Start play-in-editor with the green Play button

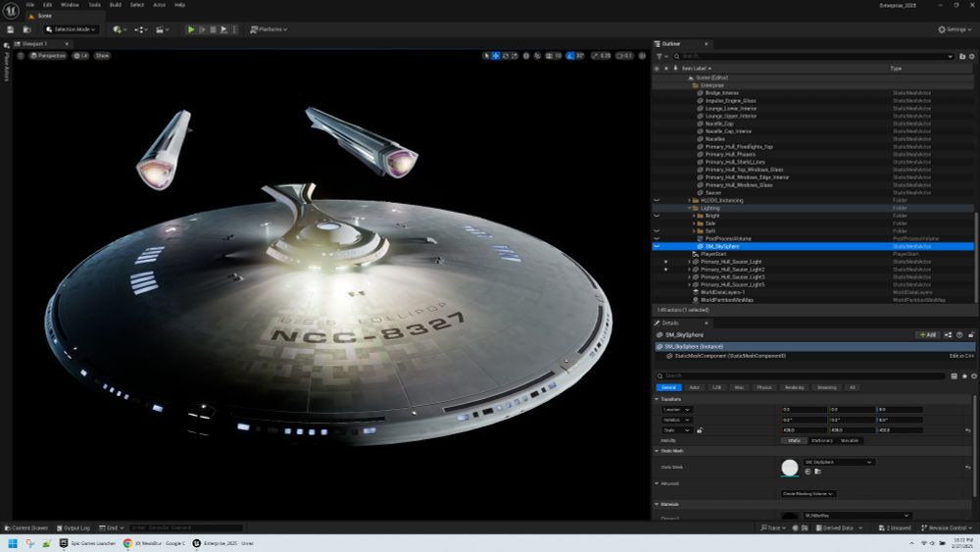coord(191,29)
